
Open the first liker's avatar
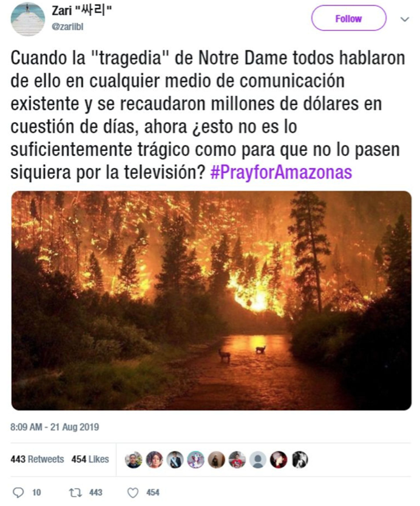(134, 459)
